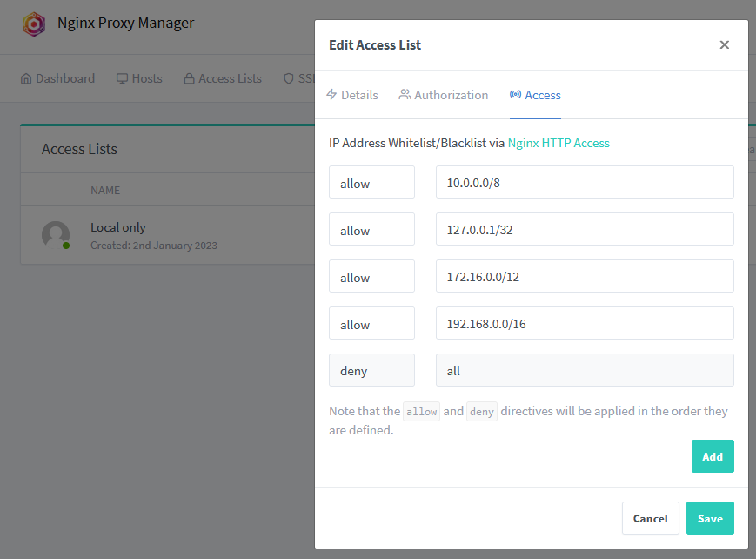This screenshot has width=756, height=559.
Task: Open directive dropdown for 127.0.0.1/32 row
Action: [x=371, y=229]
